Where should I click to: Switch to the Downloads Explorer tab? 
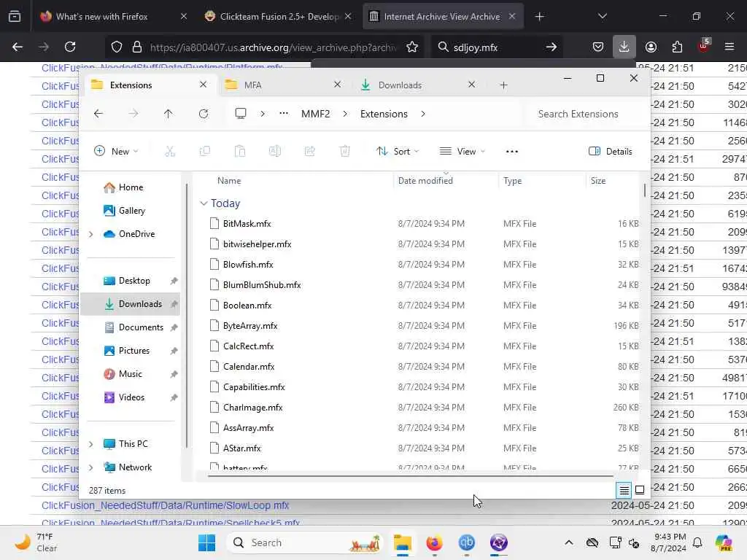coord(418,85)
